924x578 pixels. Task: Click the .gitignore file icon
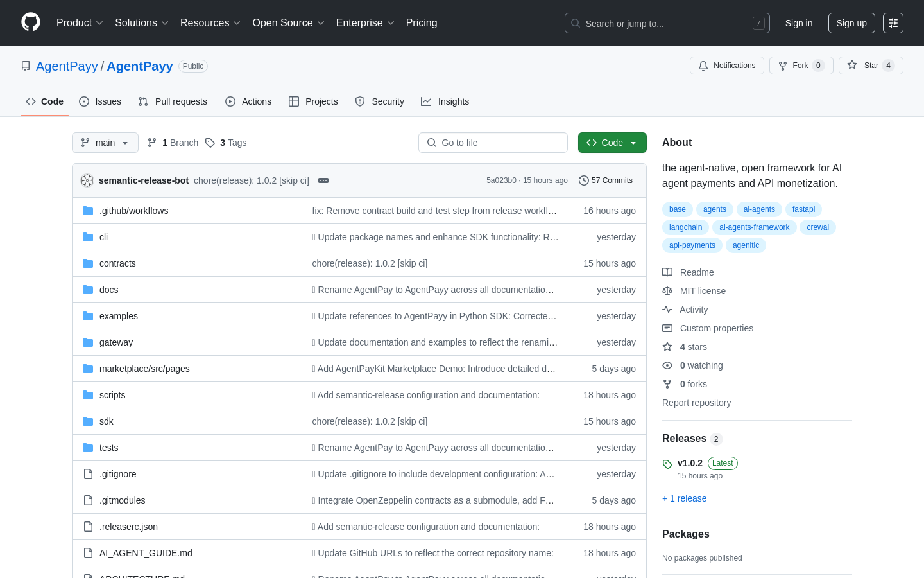pos(88,474)
